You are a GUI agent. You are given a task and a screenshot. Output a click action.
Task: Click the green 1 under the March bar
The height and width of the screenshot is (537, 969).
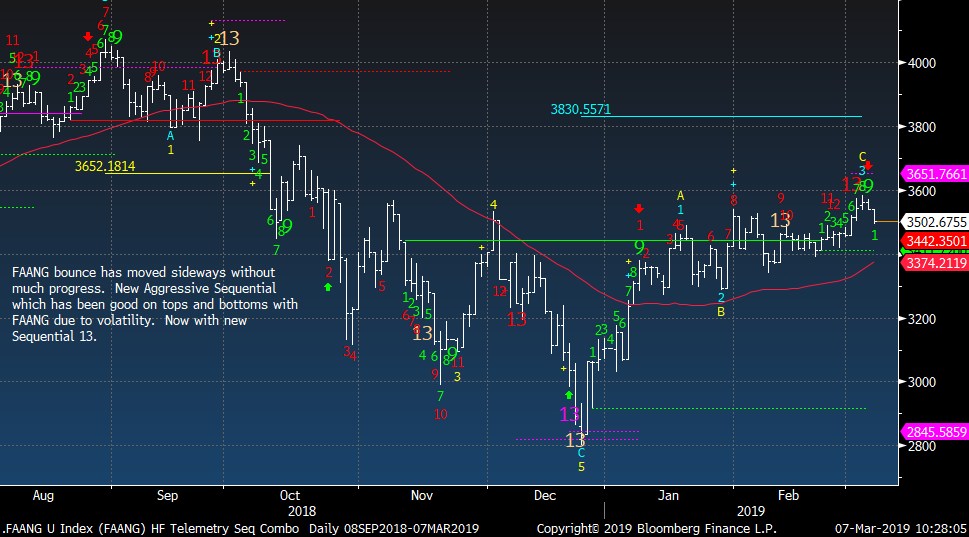click(874, 235)
